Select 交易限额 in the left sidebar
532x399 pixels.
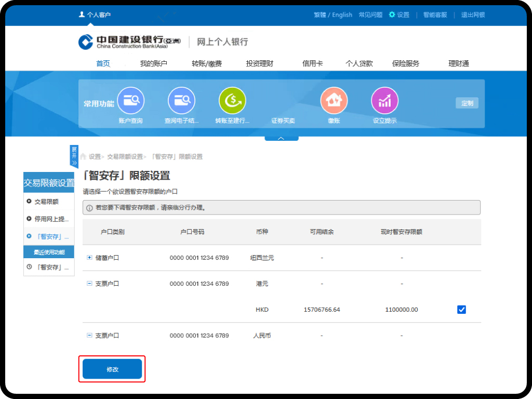point(46,202)
